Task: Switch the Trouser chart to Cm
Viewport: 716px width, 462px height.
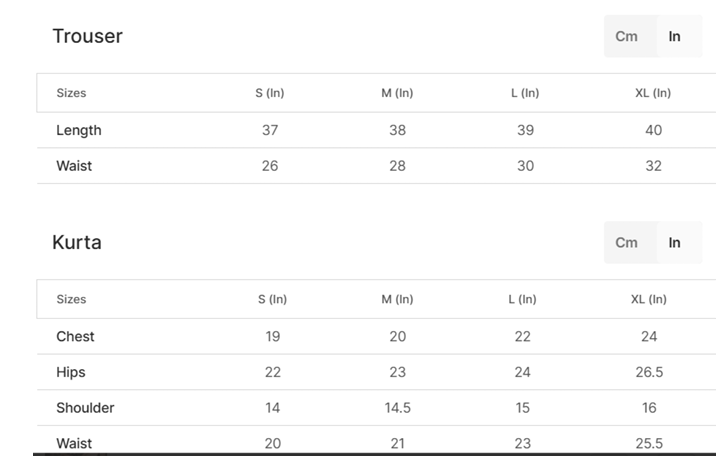Action: 627,37
